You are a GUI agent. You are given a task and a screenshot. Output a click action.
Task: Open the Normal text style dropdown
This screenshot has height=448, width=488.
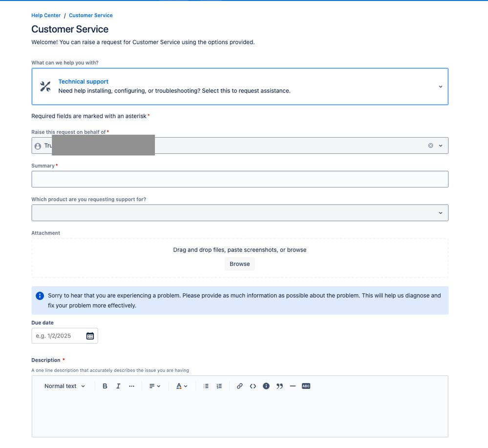[x=64, y=386]
